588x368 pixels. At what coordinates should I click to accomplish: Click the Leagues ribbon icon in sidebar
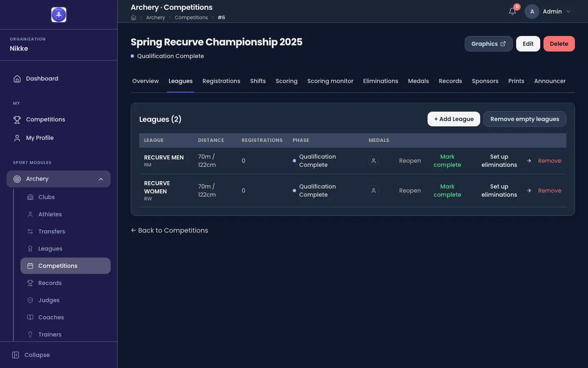point(30,249)
